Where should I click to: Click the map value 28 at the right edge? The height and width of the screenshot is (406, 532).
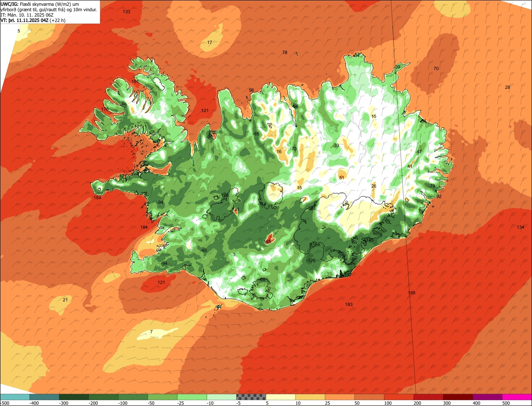tap(507, 87)
